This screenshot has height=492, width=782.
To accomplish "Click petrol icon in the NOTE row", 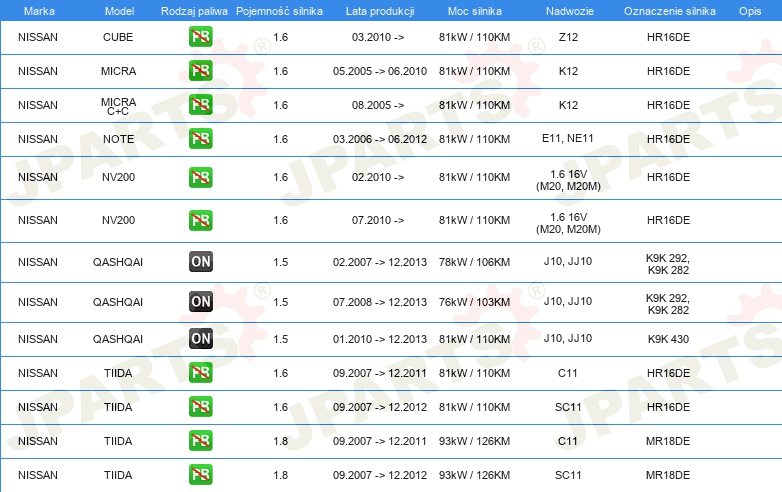I will (200, 139).
